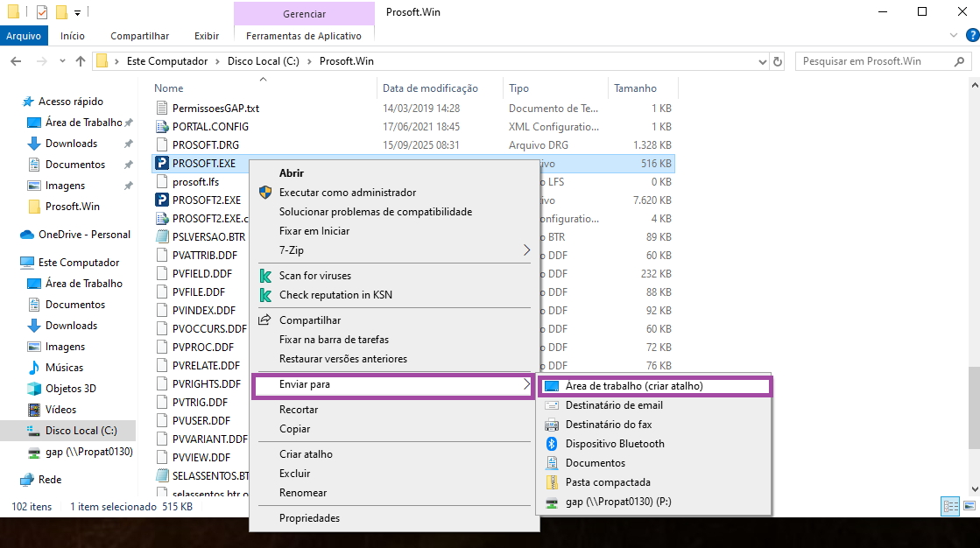Choose Abrir in the context menu
Image resolution: width=980 pixels, height=548 pixels.
tap(292, 173)
